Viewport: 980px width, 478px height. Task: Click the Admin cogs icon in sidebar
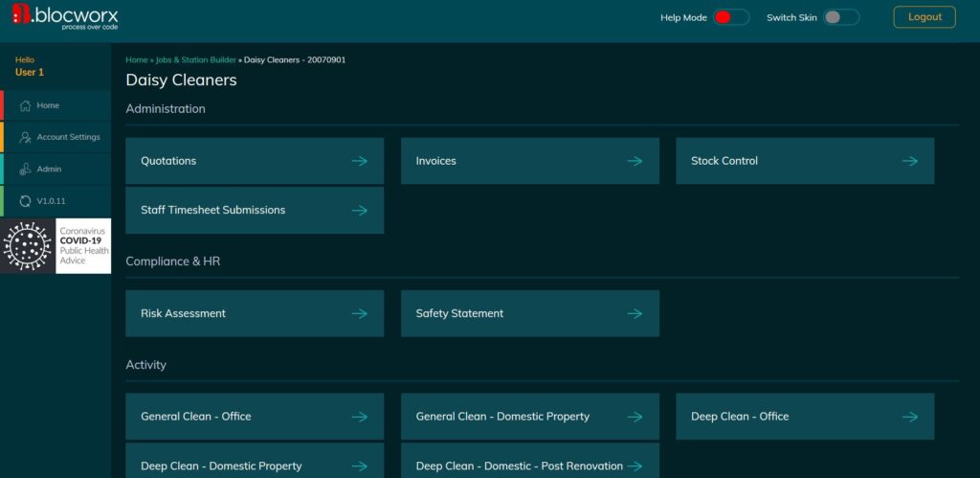pyautogui.click(x=25, y=170)
